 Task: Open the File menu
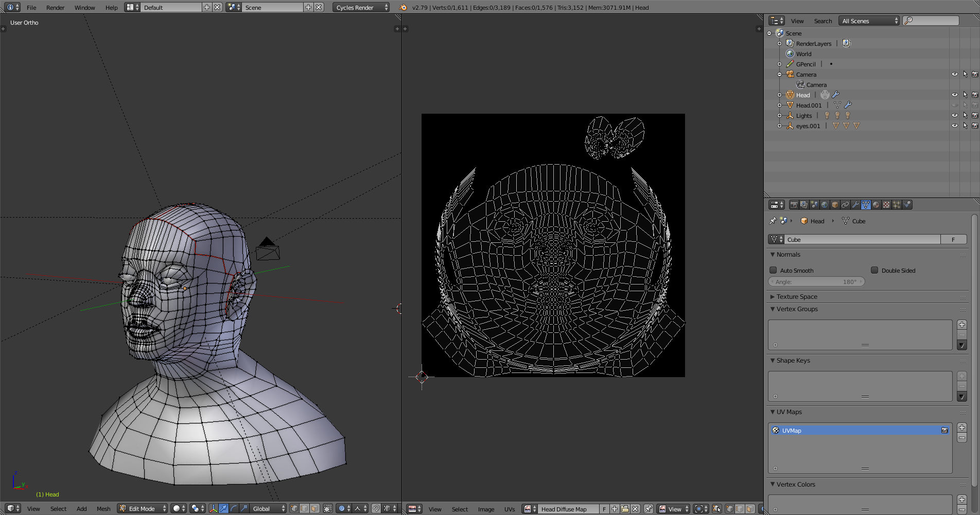(31, 7)
